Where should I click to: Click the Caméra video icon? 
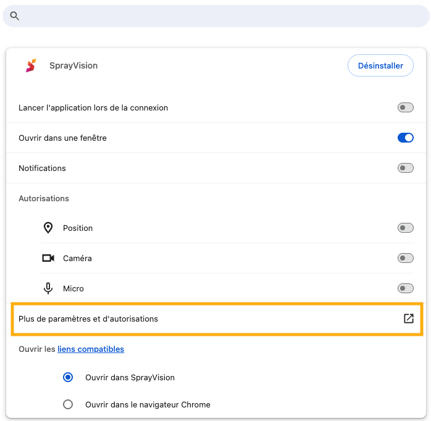[x=48, y=258]
